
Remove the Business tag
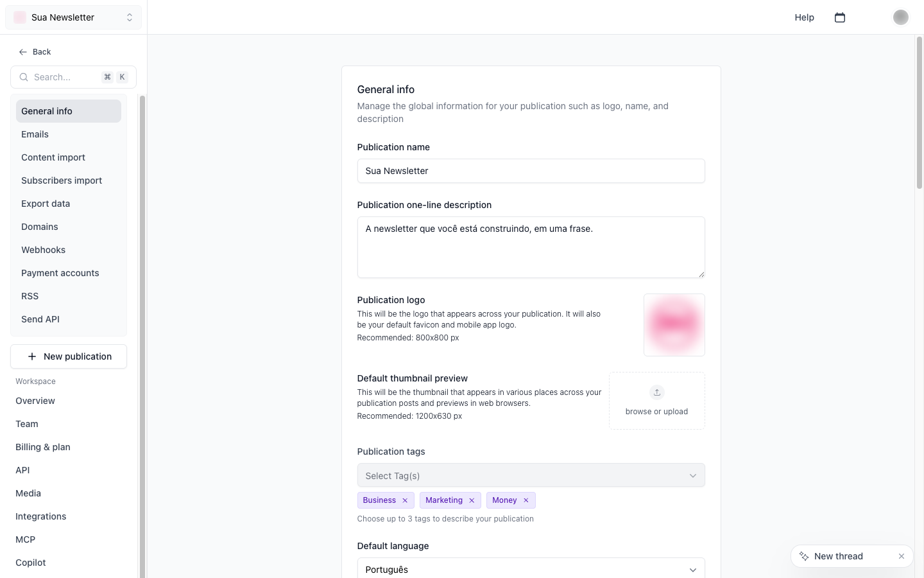pos(405,500)
